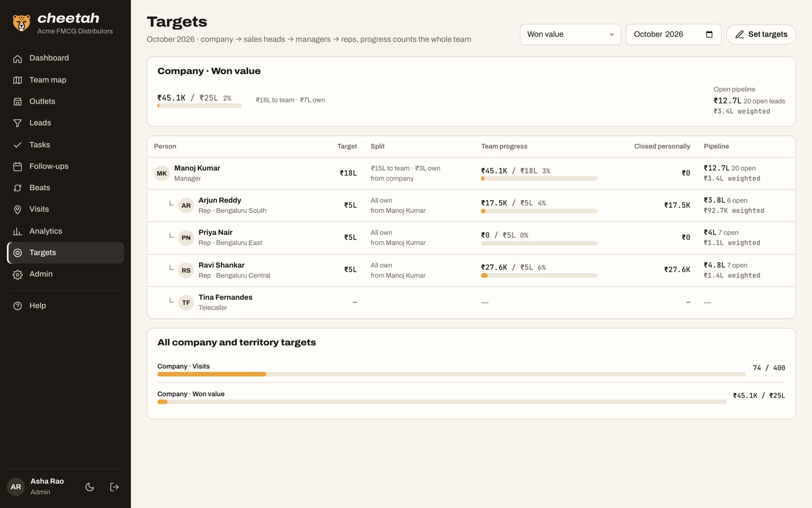Click the Leads funnel icon
Screen dimensions: 812x508
(x=18, y=123)
